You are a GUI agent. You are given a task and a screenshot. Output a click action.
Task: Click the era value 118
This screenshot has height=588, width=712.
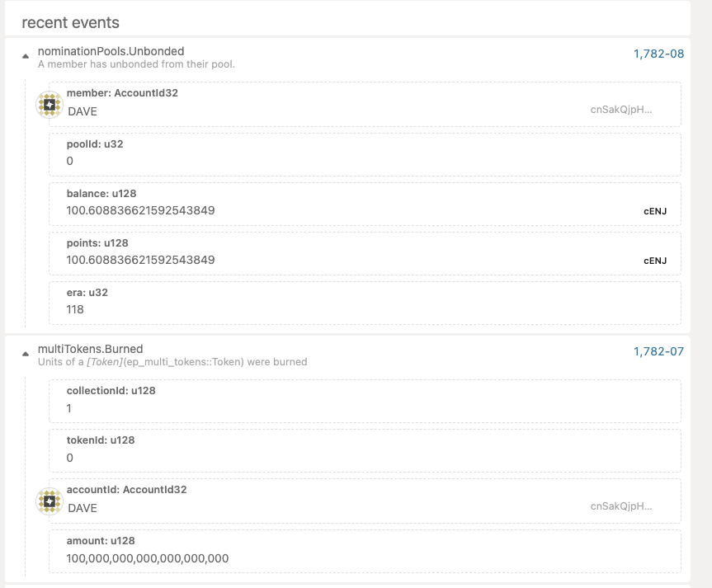pos(75,309)
